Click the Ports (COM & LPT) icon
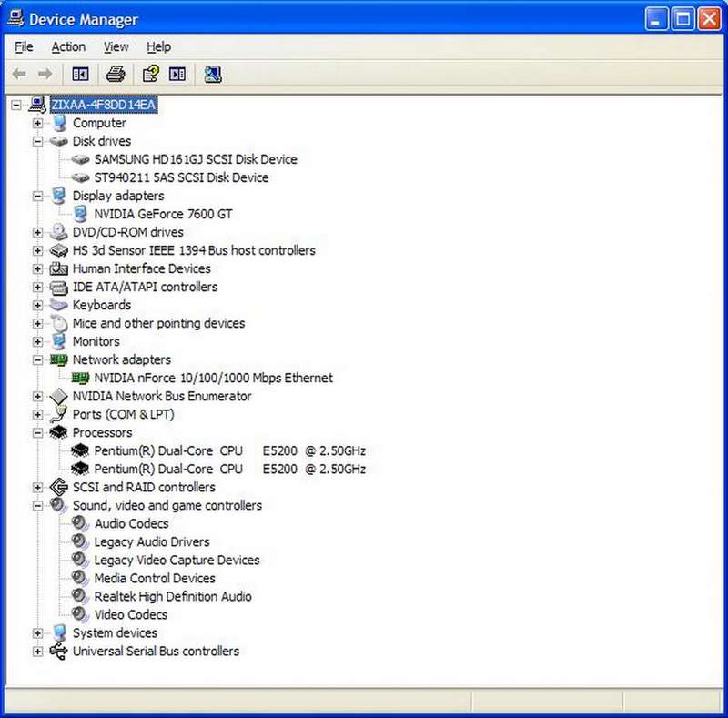This screenshot has width=728, height=718. point(58,414)
